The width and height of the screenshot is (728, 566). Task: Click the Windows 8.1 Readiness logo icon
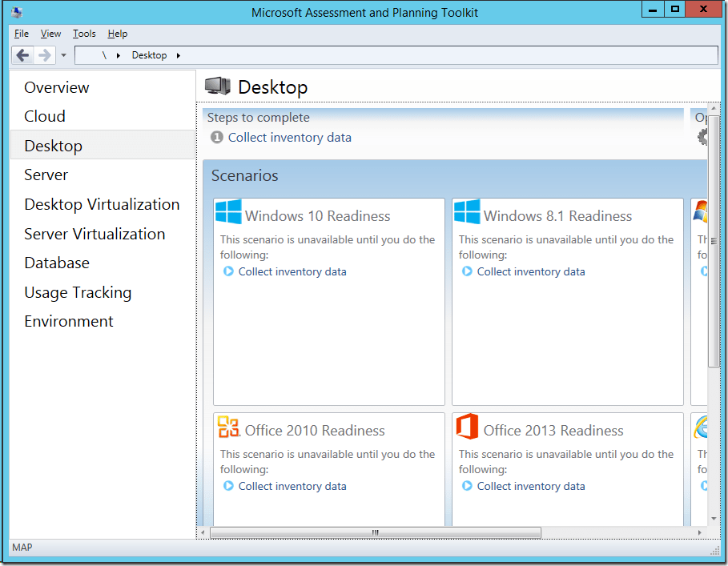pos(465,212)
